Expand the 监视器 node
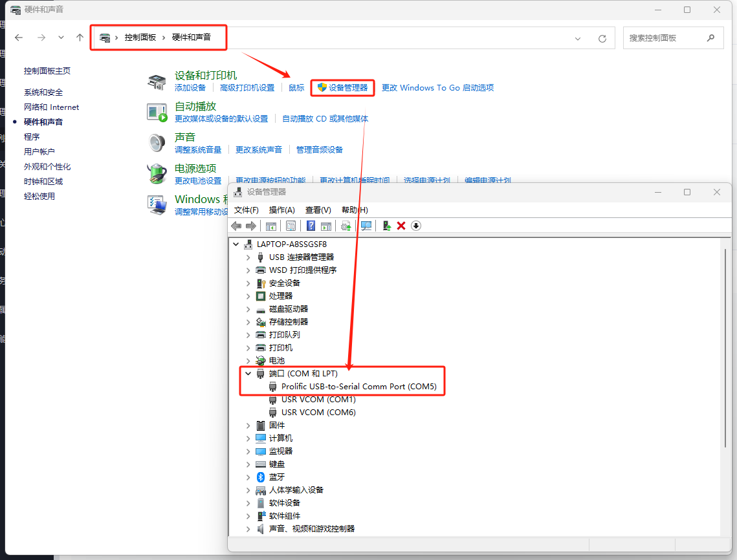737x560 pixels. pos(248,451)
